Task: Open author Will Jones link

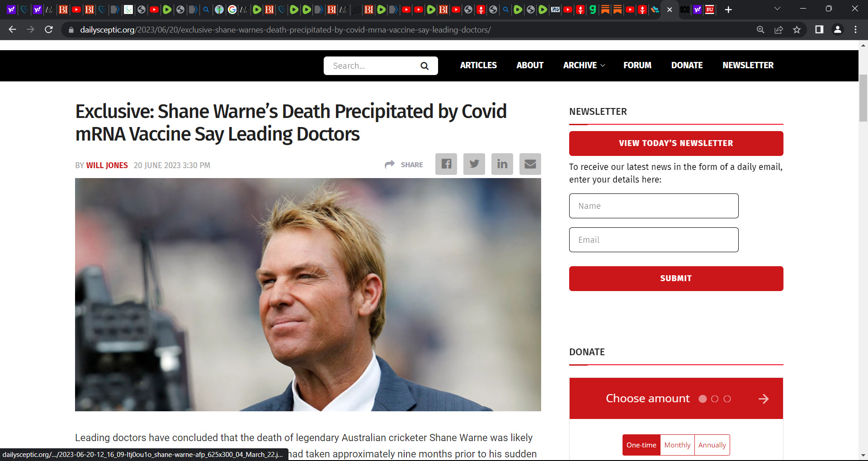Action: tap(107, 165)
